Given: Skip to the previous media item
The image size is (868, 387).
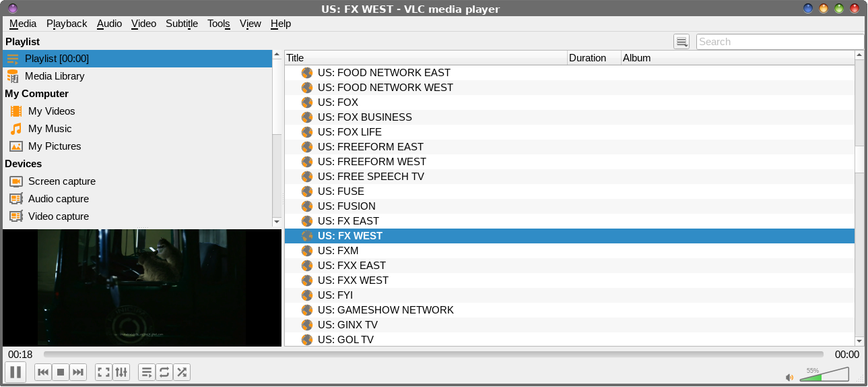Looking at the screenshot, I should point(43,372).
